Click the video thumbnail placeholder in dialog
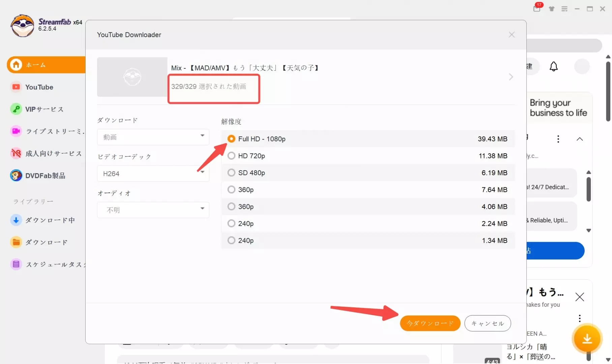Screen dimensions: 612x364 pyautogui.click(x=132, y=77)
